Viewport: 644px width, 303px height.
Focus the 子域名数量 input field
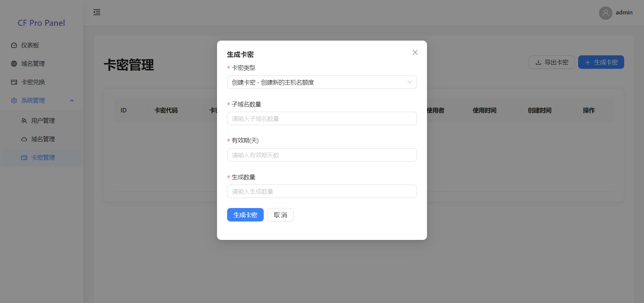321,118
